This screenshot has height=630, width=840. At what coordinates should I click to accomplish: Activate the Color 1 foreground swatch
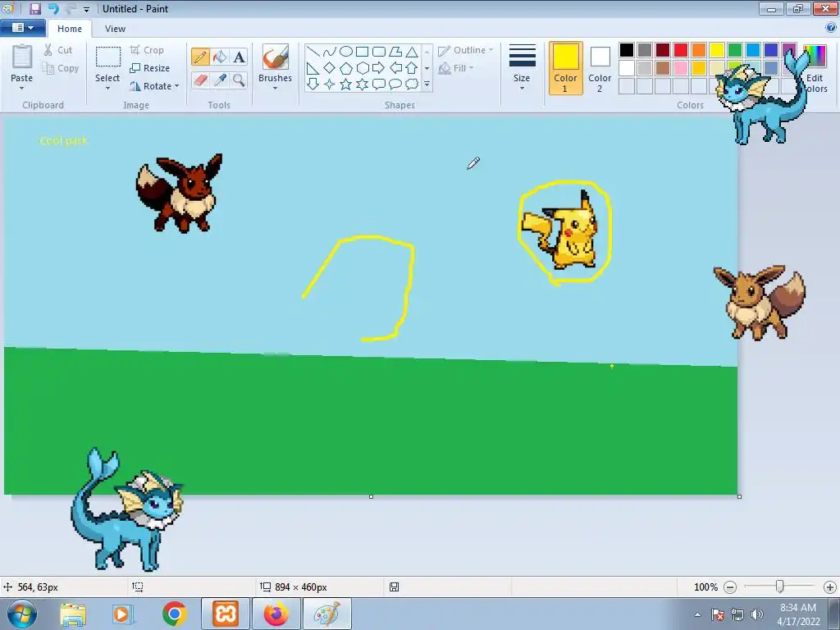tap(566, 68)
